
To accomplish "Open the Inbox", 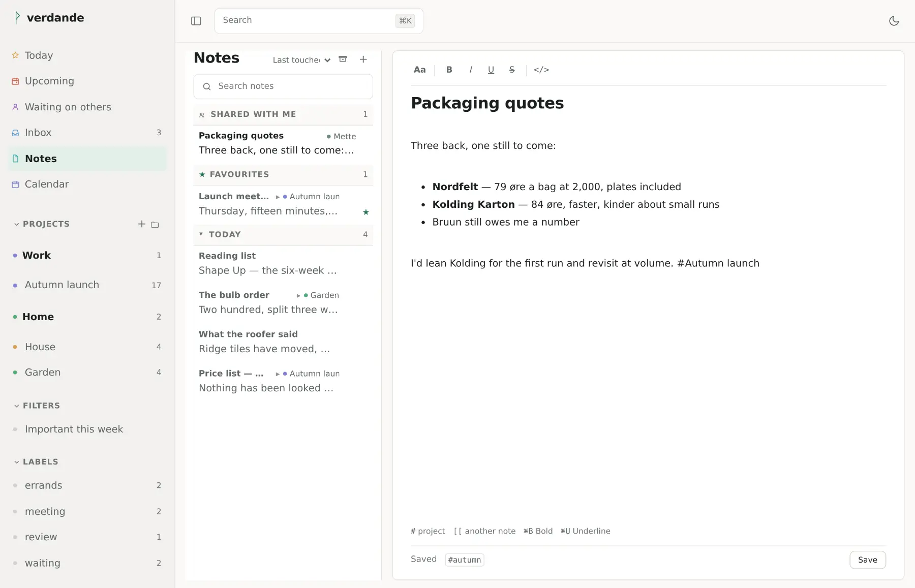I will pos(87,133).
